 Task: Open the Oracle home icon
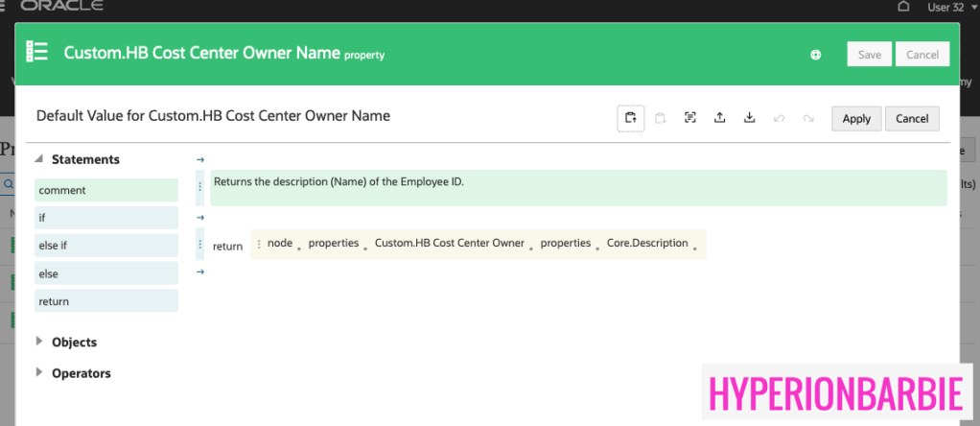pos(903,8)
